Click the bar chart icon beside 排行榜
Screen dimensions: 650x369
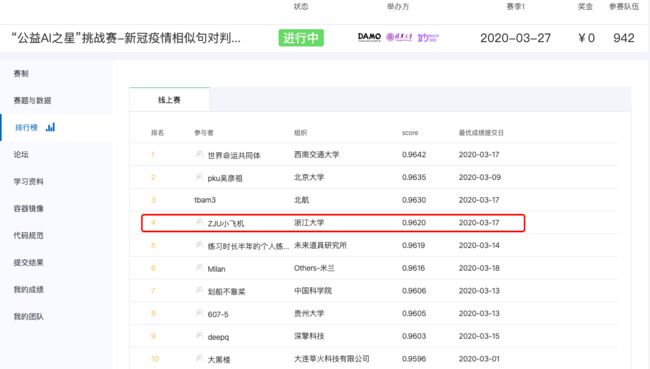[51, 127]
